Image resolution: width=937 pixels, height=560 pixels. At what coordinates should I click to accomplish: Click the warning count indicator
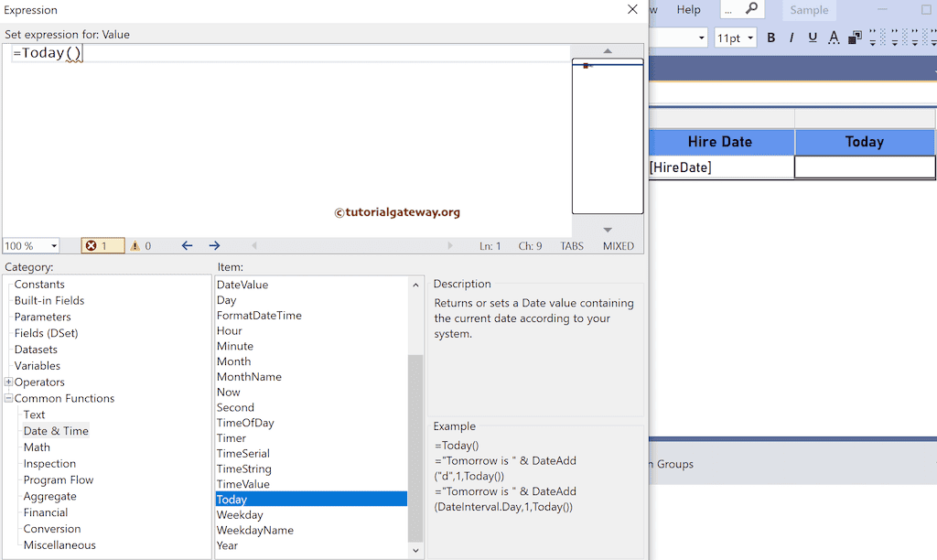pos(142,245)
